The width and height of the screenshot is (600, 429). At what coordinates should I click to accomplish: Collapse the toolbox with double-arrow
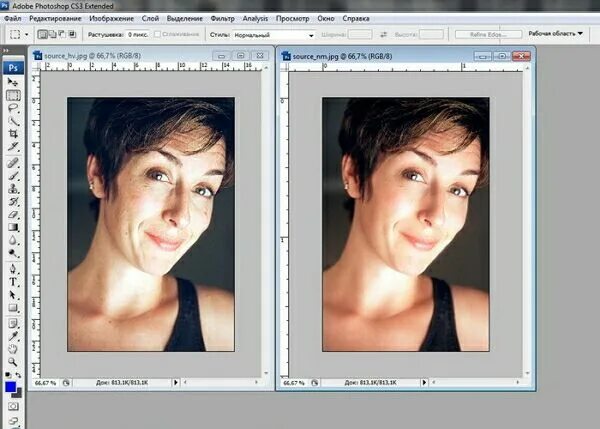6,51
